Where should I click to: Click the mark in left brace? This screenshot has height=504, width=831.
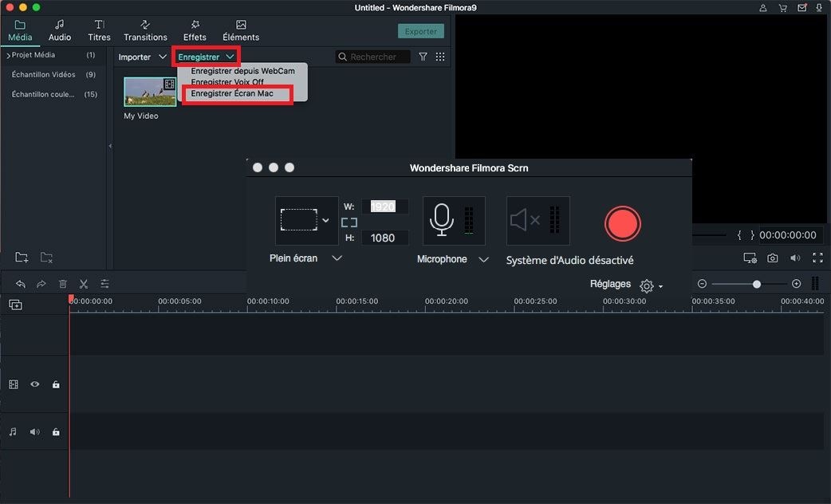point(739,235)
